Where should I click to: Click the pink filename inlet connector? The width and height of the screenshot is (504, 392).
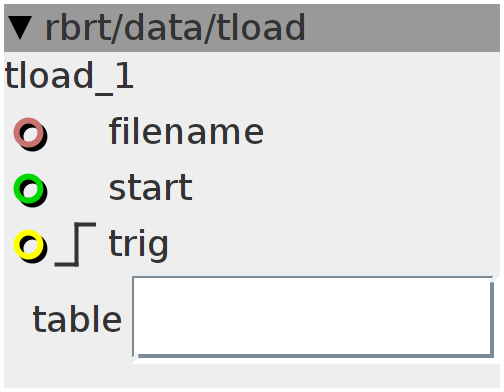point(30,134)
